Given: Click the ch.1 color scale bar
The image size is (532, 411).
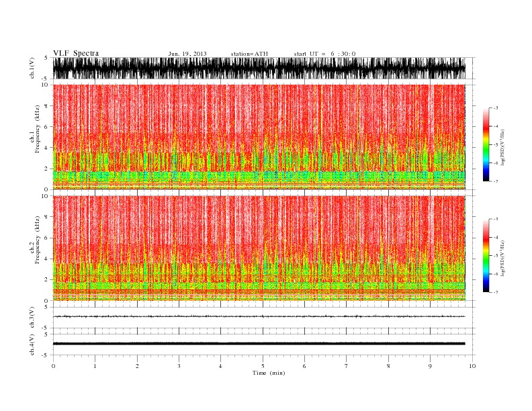Looking at the screenshot, I should pyautogui.click(x=486, y=144).
